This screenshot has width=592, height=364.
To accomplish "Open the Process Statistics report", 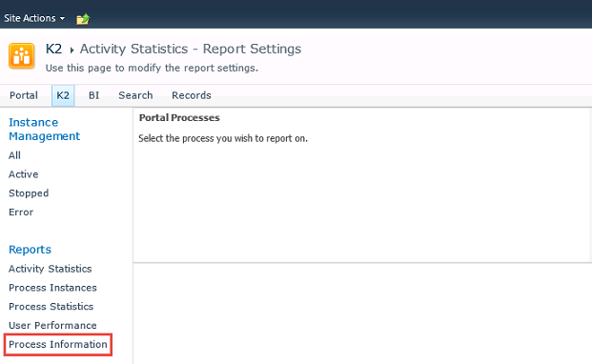I will tap(51, 306).
